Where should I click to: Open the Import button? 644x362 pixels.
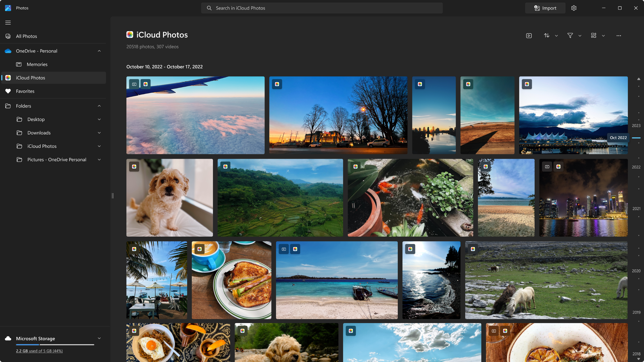click(x=545, y=8)
